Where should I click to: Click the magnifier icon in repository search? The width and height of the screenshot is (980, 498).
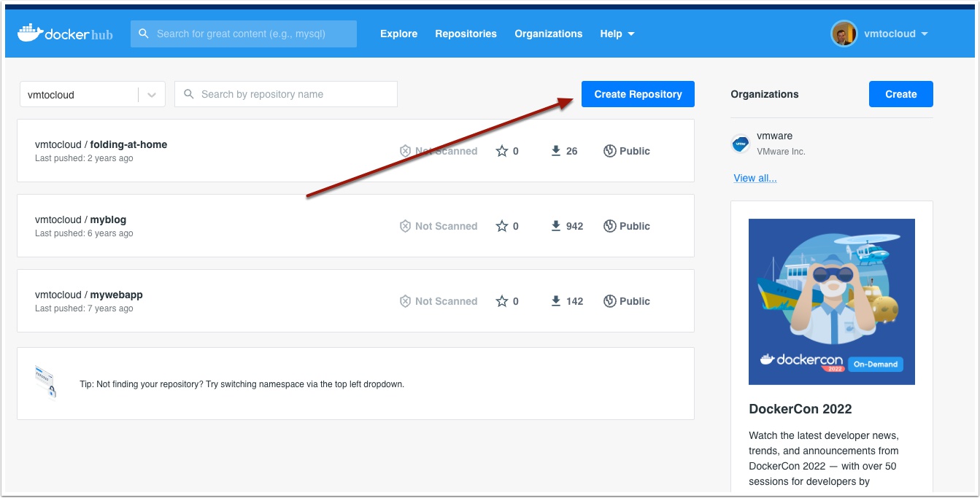tap(189, 94)
